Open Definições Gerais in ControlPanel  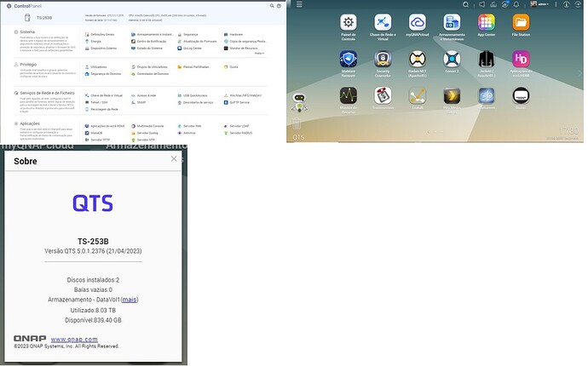[x=100, y=34]
